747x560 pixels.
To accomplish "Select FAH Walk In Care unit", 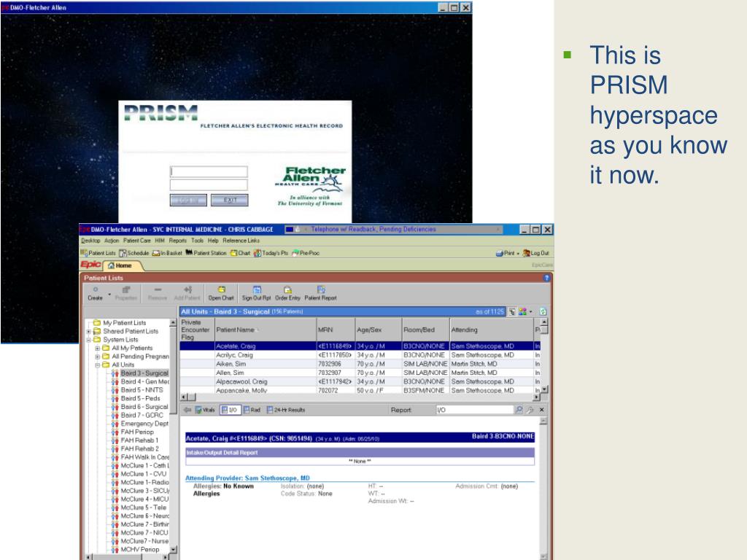I will [145, 456].
